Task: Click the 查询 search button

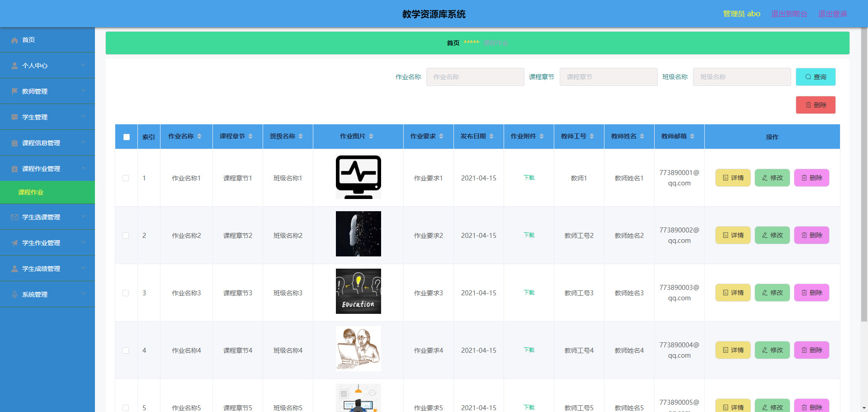Action: tap(815, 77)
